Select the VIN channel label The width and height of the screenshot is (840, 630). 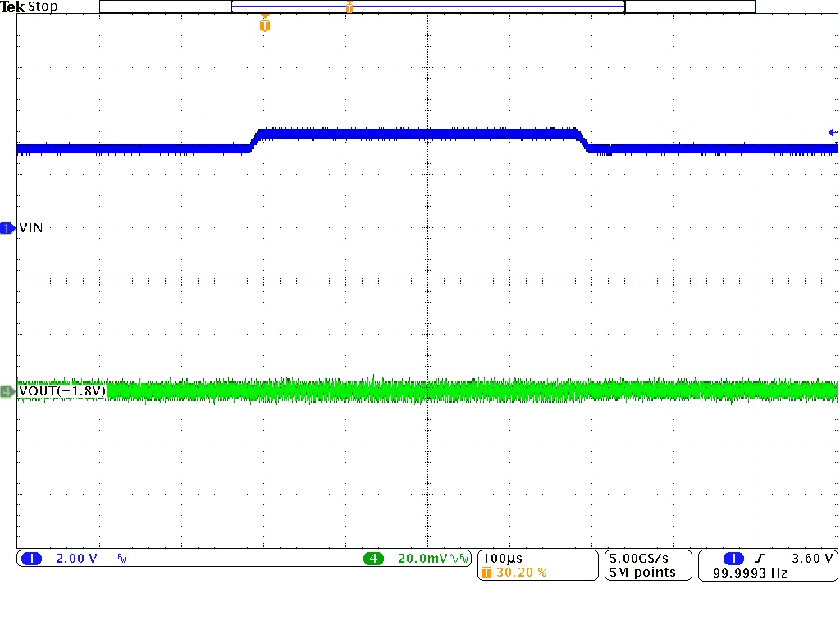(31, 228)
